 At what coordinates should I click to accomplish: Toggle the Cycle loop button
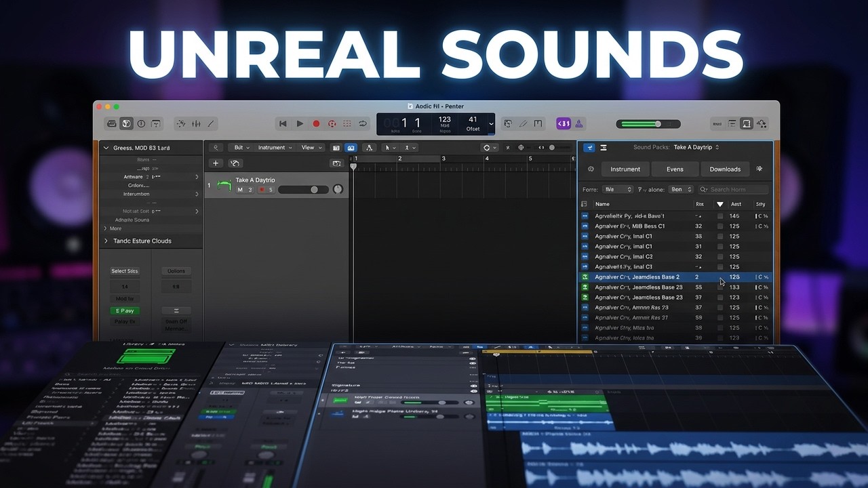pos(363,124)
